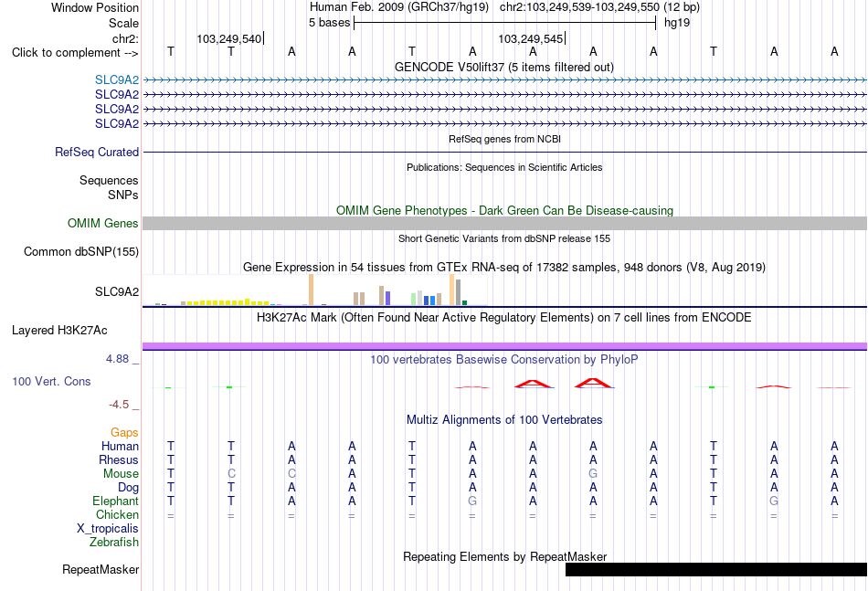Image resolution: width=868 pixels, height=591 pixels.
Task: Open the Publications: Sequences in Scientific Articles title
Action: 504,167
